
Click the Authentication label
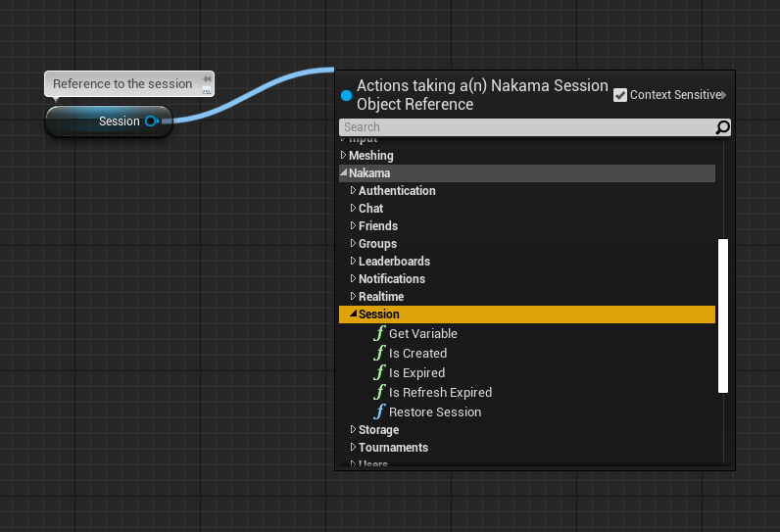click(x=397, y=191)
